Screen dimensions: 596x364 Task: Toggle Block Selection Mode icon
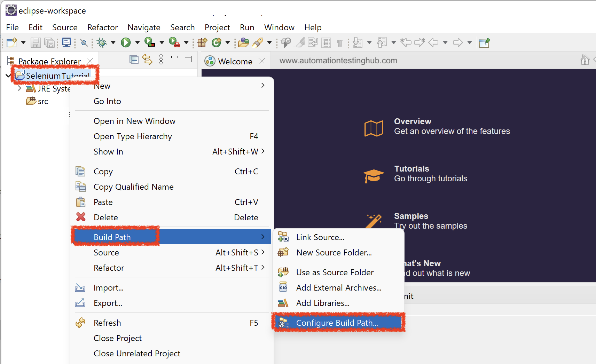pos(326,42)
